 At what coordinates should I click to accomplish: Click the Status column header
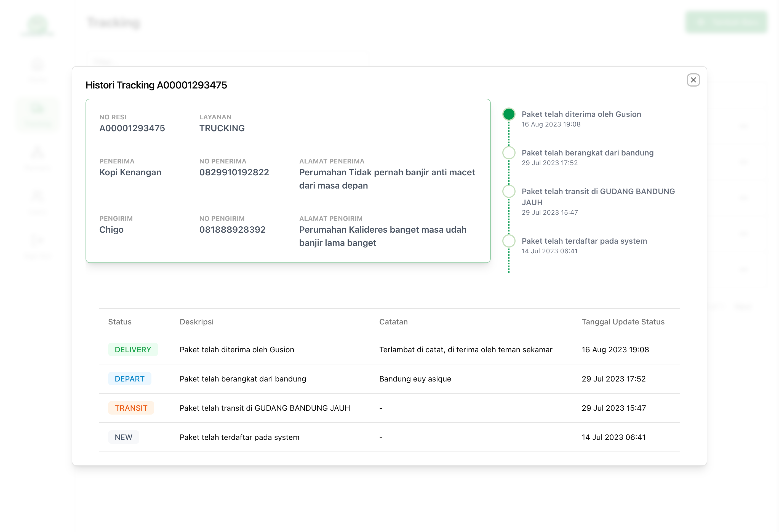tap(120, 322)
